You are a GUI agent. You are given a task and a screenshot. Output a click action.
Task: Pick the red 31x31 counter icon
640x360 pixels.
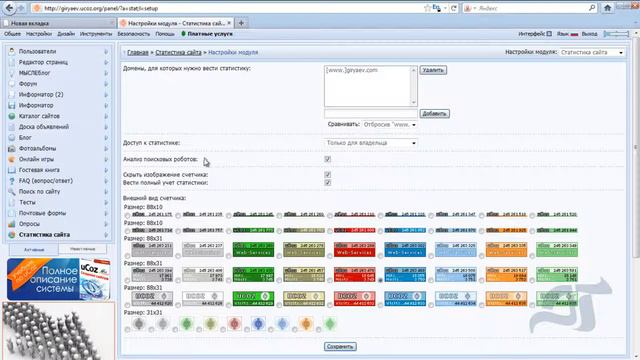(x=235, y=324)
